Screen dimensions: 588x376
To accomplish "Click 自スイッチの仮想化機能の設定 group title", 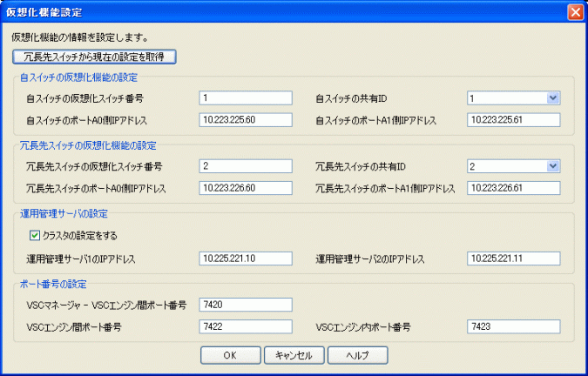I will tap(78, 77).
